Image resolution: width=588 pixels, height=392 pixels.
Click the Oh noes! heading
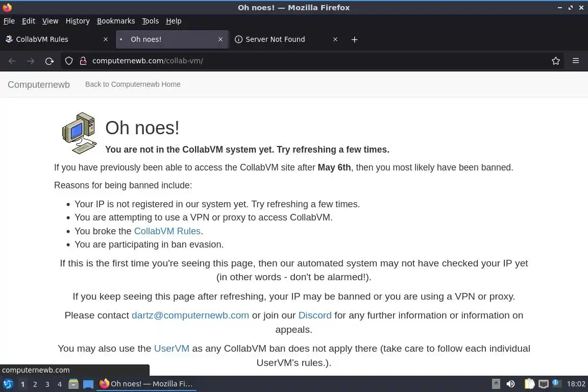click(x=142, y=128)
